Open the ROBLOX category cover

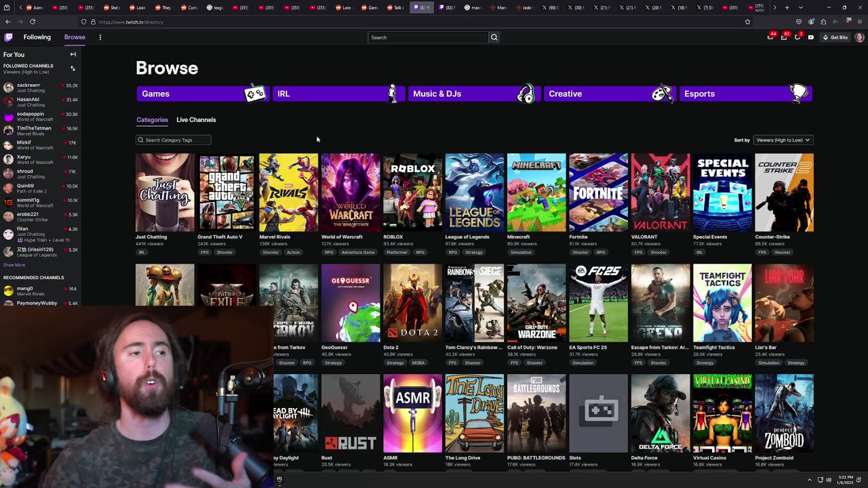412,192
